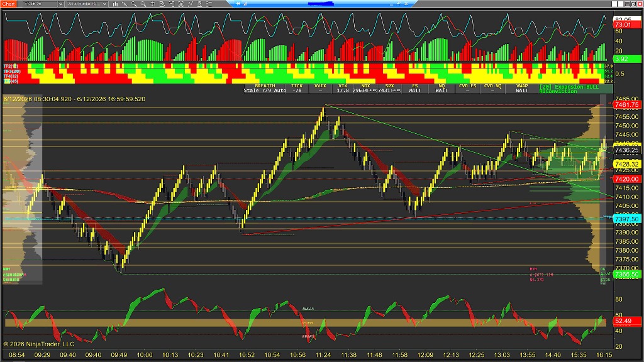Click the NQ WAIT cell
The width and height of the screenshot is (644, 362).
coord(441,88)
